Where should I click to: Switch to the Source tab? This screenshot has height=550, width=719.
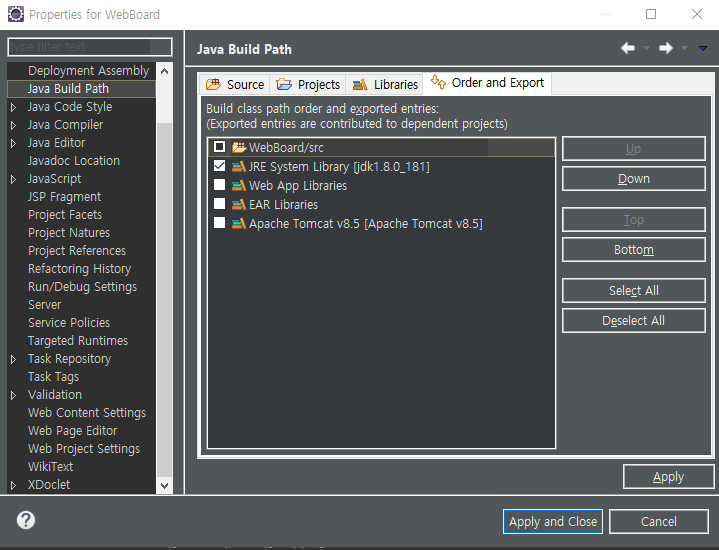pyautogui.click(x=235, y=84)
